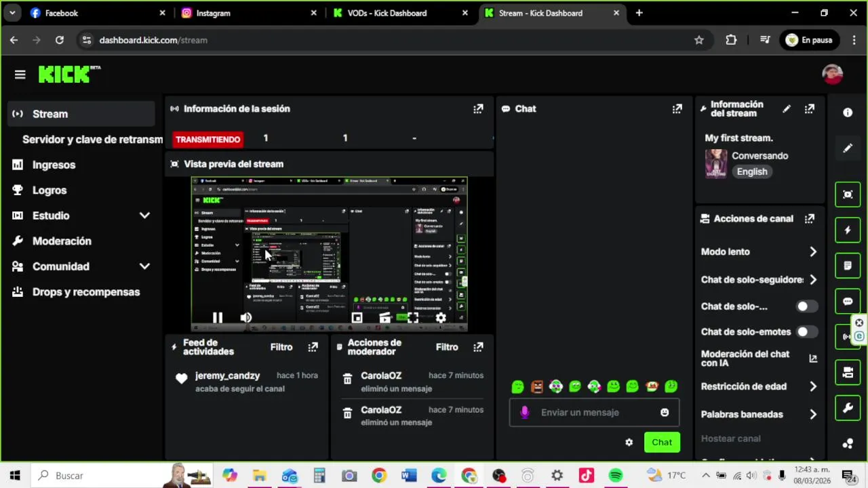Select the brown angry-face emote
The width and height of the screenshot is (868, 488).
pyautogui.click(x=536, y=386)
